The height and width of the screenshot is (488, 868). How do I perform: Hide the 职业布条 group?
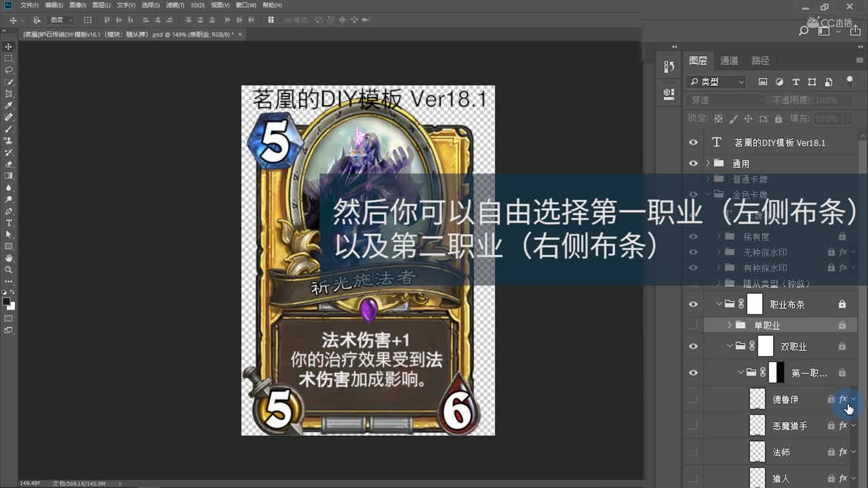693,304
